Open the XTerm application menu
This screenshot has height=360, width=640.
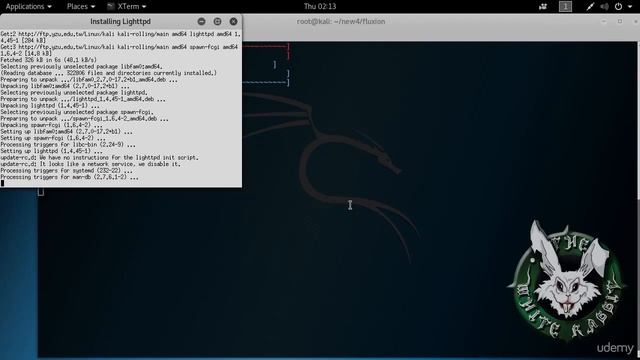coord(127,6)
